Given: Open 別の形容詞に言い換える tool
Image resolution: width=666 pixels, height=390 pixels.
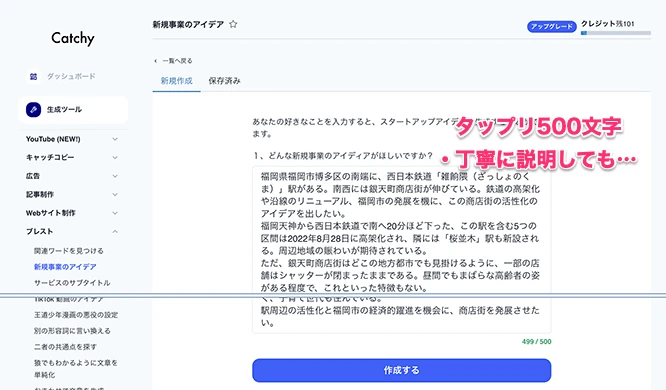Looking at the screenshot, I should 72,331.
